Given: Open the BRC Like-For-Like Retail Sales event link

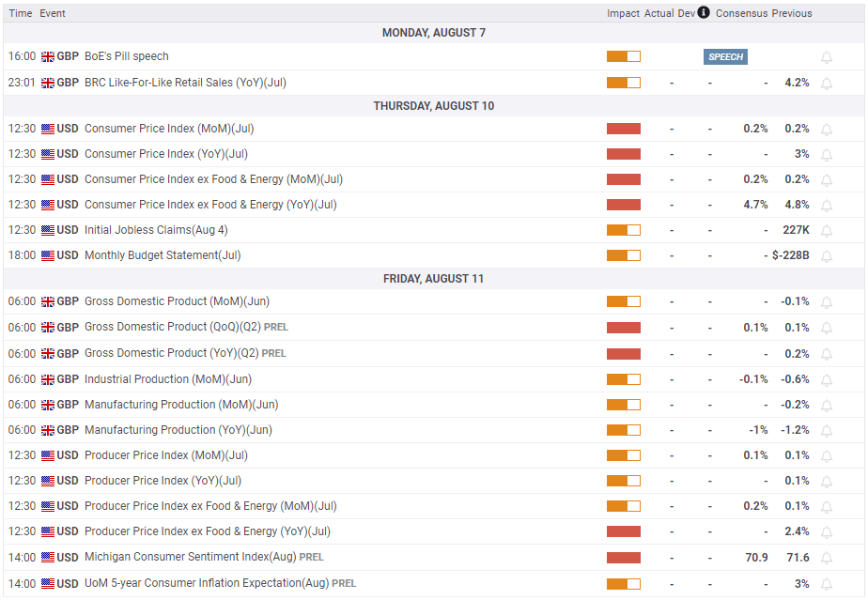Looking at the screenshot, I should pyautogui.click(x=185, y=83).
